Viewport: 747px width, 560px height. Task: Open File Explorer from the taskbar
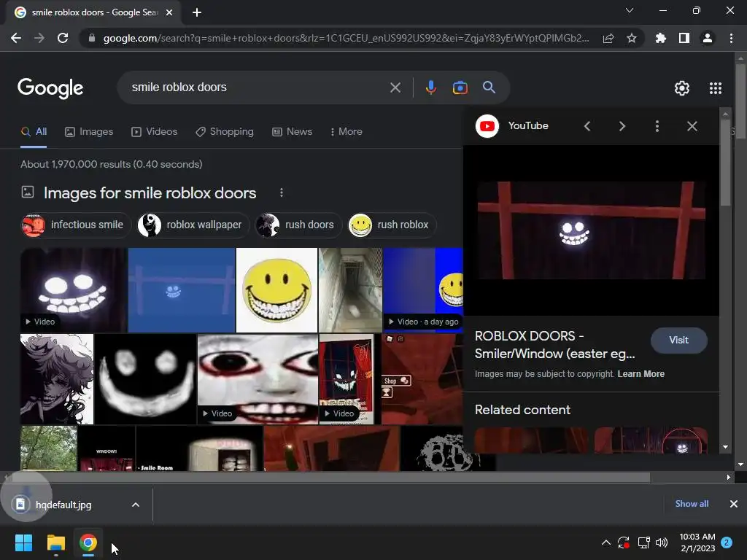click(55, 542)
